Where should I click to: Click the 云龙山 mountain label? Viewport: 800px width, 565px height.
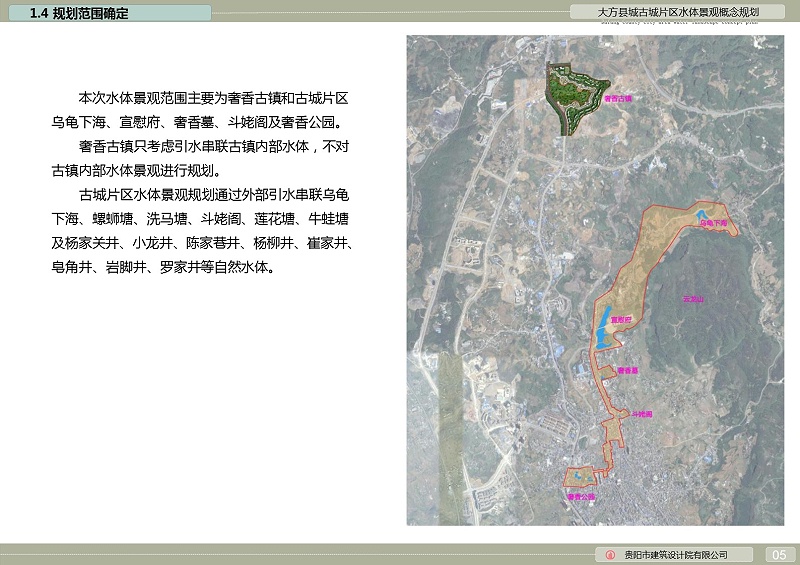693,298
